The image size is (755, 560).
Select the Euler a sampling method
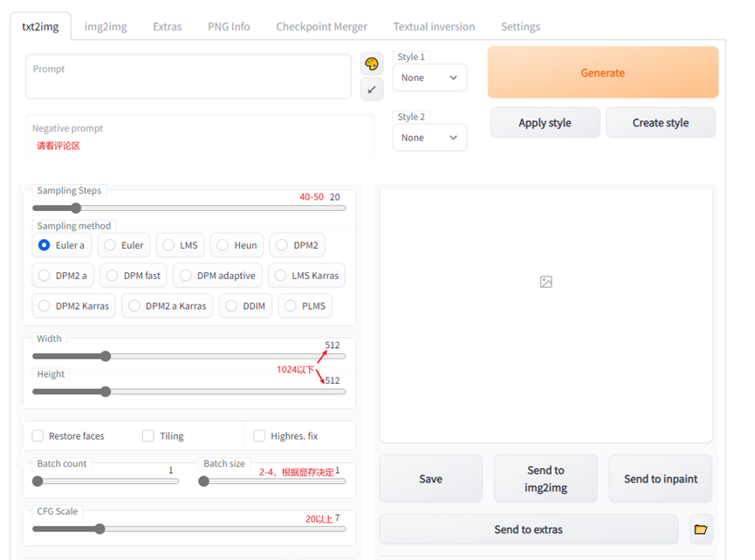tap(62, 245)
